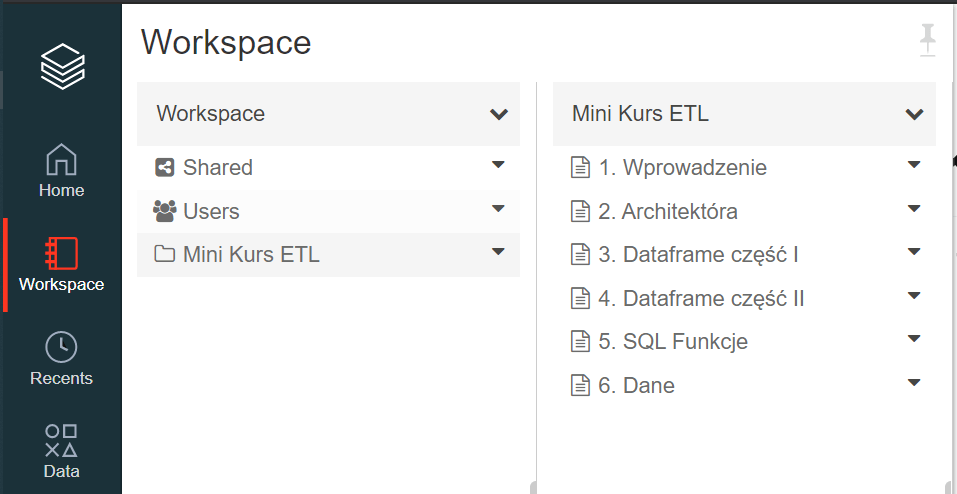Click the notebook icon beside 6. Dane
Image resolution: width=957 pixels, height=494 pixels.
[x=580, y=385]
